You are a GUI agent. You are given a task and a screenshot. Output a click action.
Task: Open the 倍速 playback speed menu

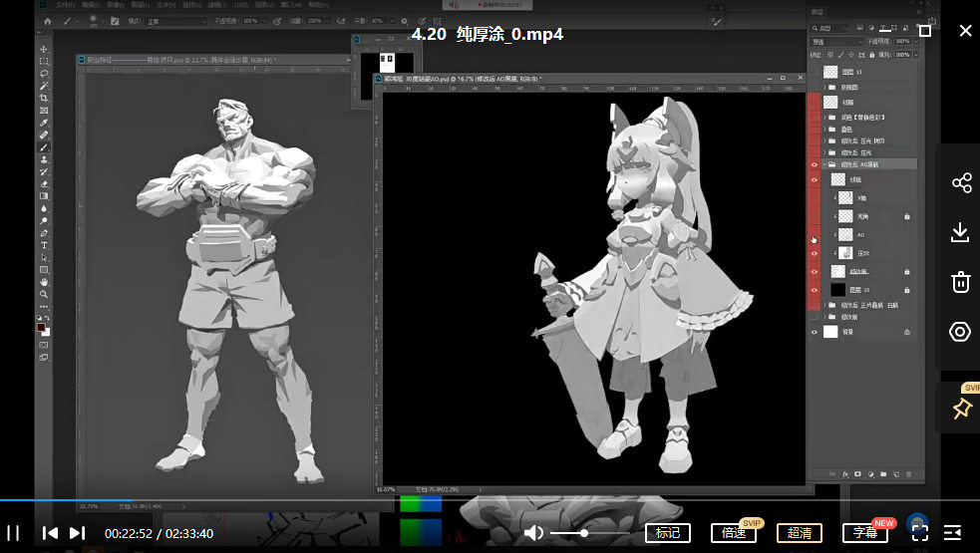tap(733, 533)
